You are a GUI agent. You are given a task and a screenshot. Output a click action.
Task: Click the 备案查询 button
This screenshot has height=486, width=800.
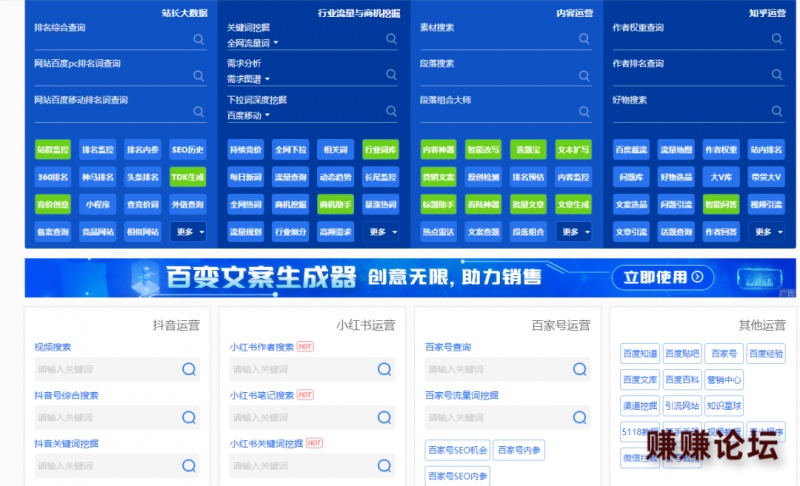53,232
